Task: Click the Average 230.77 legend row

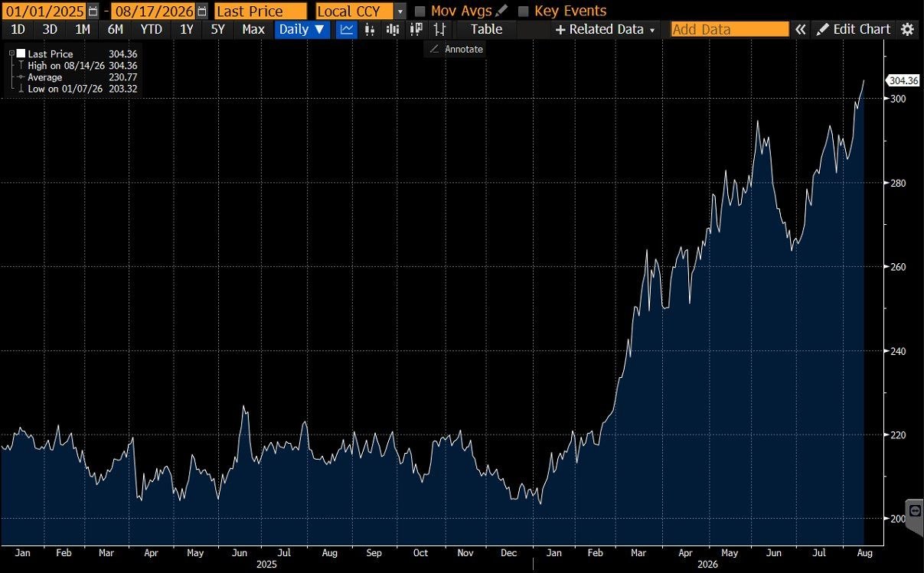Action: click(77, 77)
